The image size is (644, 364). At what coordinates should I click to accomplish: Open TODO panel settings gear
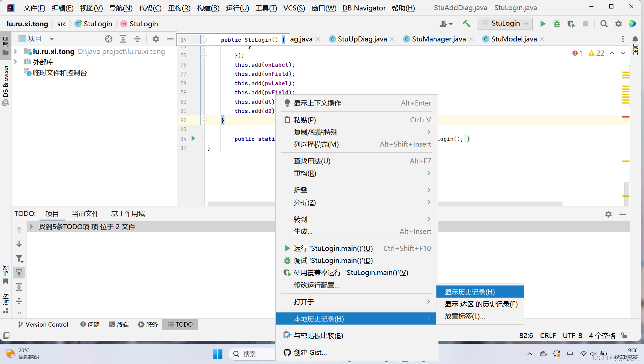[608, 214]
